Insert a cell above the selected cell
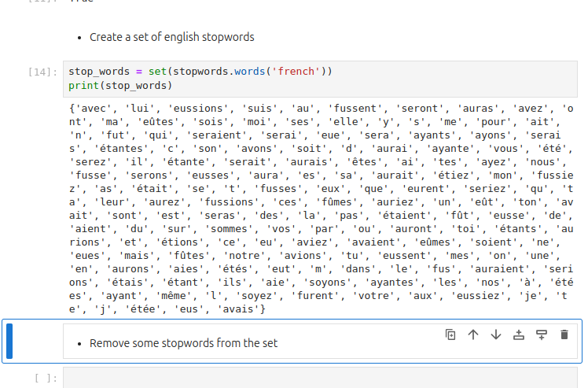The width and height of the screenshot is (588, 388). click(519, 334)
